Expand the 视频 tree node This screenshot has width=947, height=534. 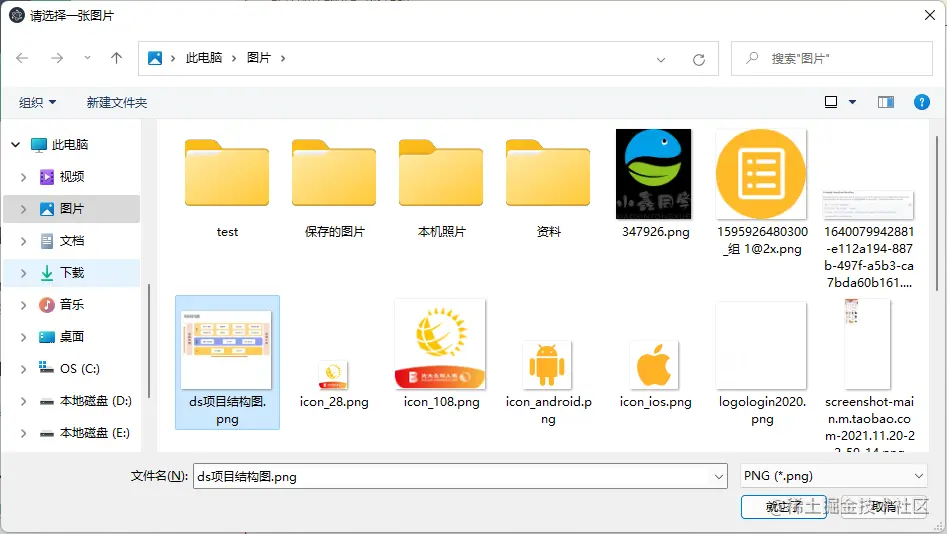click(24, 177)
